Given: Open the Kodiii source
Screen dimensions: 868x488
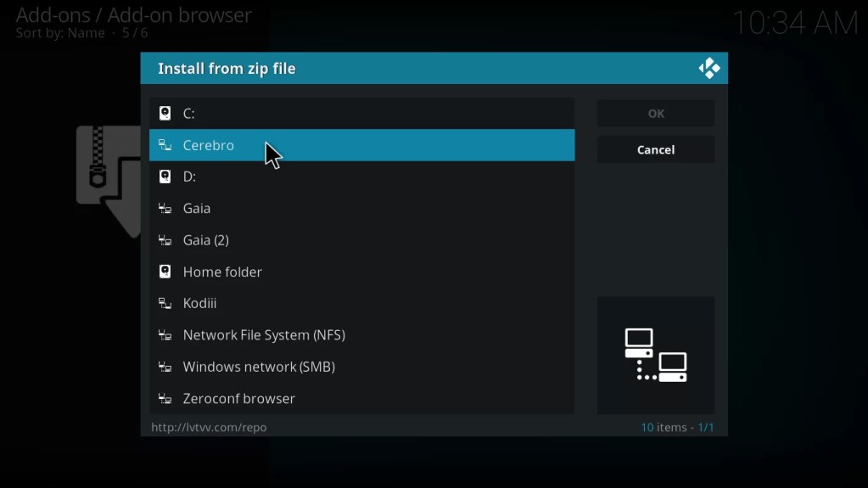Looking at the screenshot, I should 362,303.
